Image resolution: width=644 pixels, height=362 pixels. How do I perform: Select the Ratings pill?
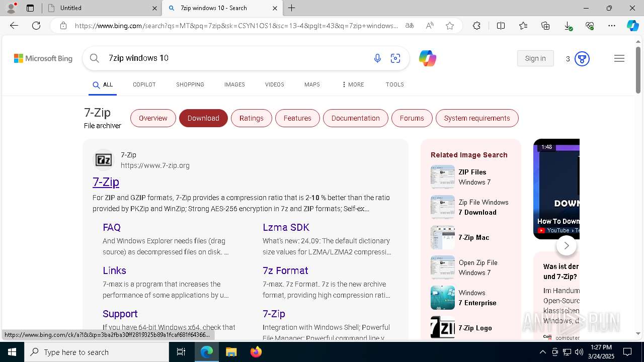[x=252, y=118]
